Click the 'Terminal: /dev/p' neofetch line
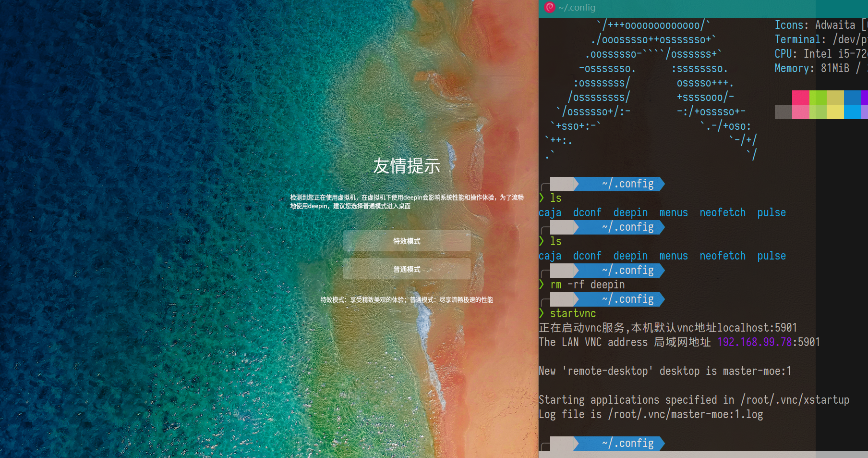This screenshot has width=868, height=458. 821,39
